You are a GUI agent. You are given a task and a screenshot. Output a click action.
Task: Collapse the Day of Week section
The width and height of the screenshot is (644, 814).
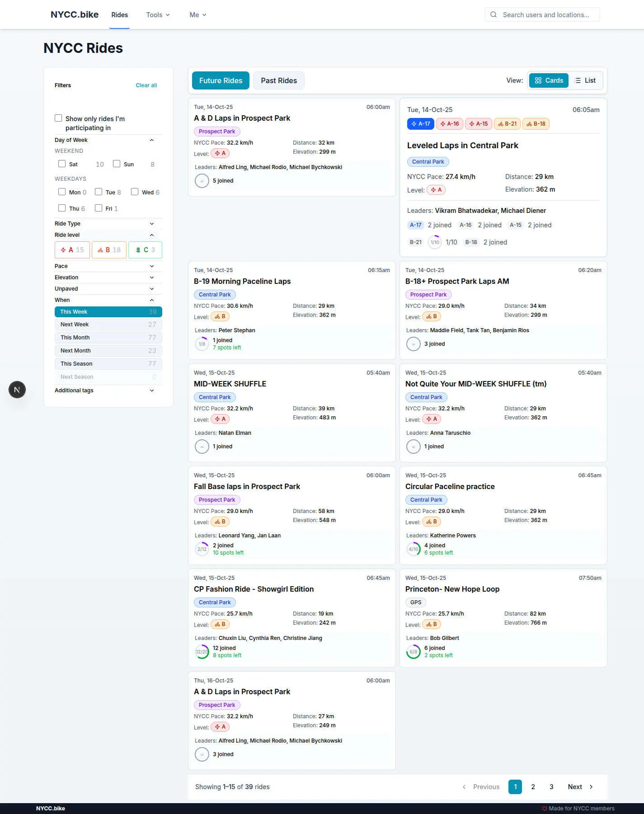(x=108, y=140)
